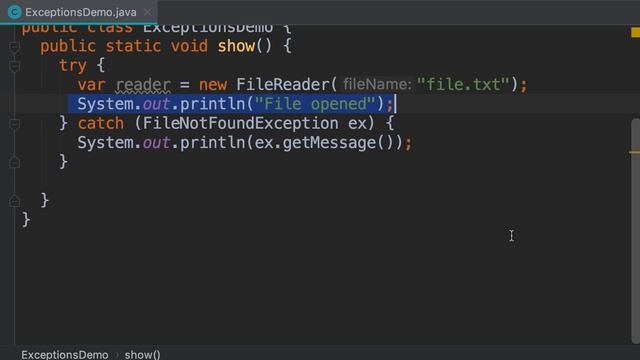Click the "file.txt" string literal

click(x=463, y=84)
